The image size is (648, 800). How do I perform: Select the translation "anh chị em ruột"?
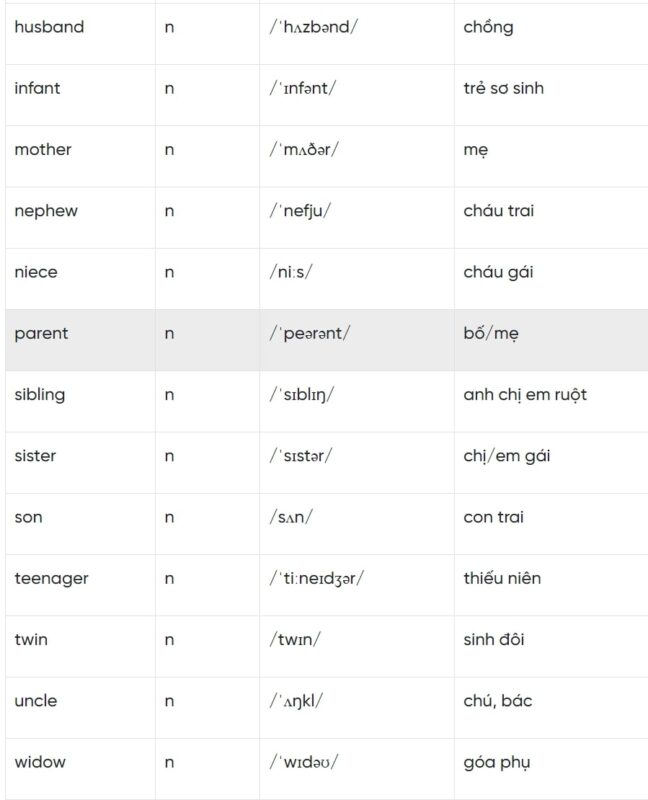pos(525,395)
